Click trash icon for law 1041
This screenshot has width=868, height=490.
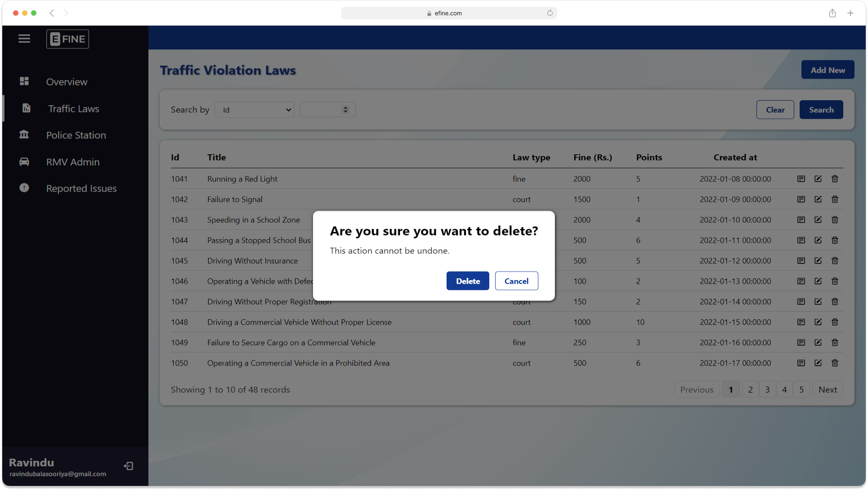pos(835,179)
